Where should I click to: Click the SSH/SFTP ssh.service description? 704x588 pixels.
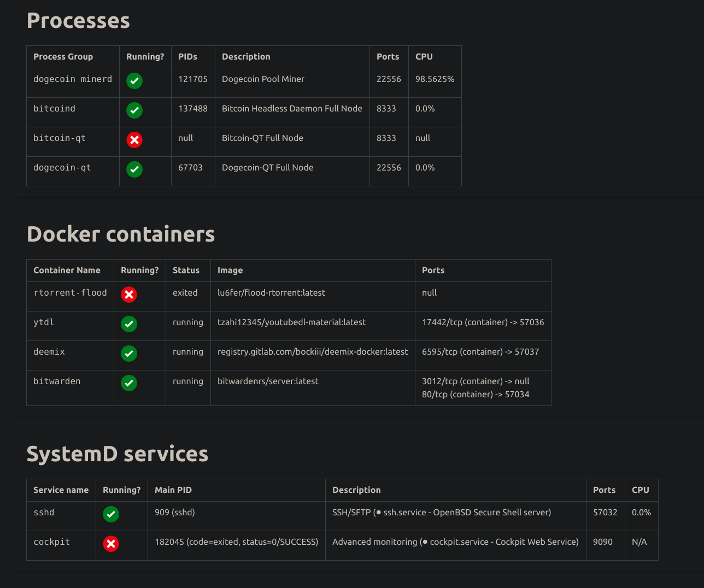(442, 513)
